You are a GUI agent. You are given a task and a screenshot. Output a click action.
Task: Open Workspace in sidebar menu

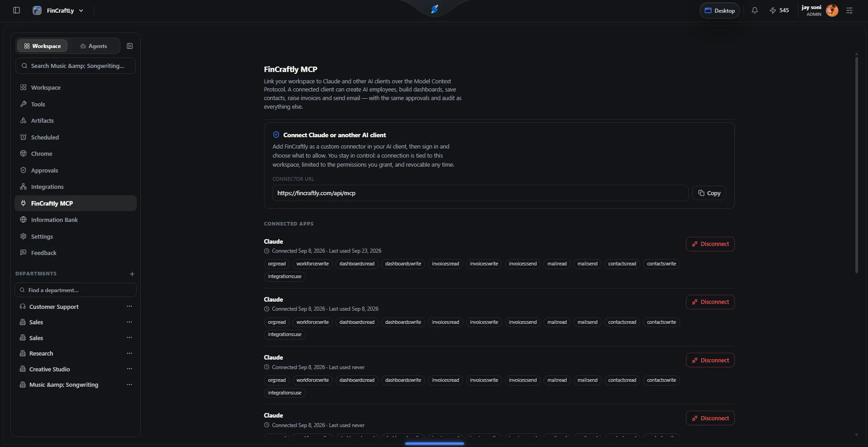pyautogui.click(x=76, y=87)
